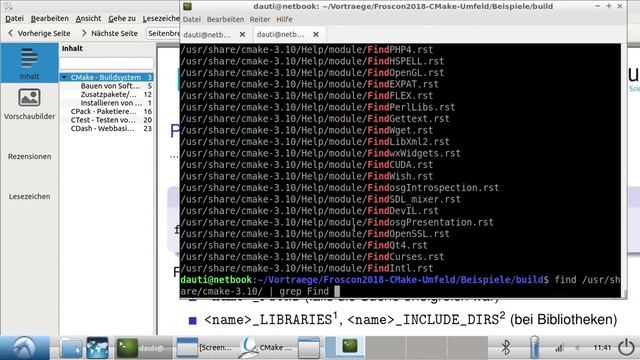640x360 pixels.
Task: Select CTest - Testen vo... contents entry
Action: coord(103,120)
